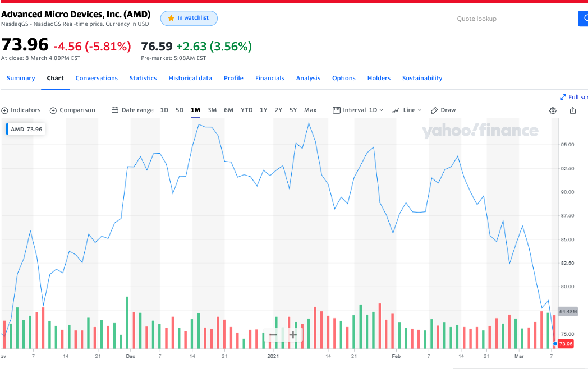This screenshot has height=369, width=588.
Task: Set the chart range to 5D
Action: coord(180,110)
